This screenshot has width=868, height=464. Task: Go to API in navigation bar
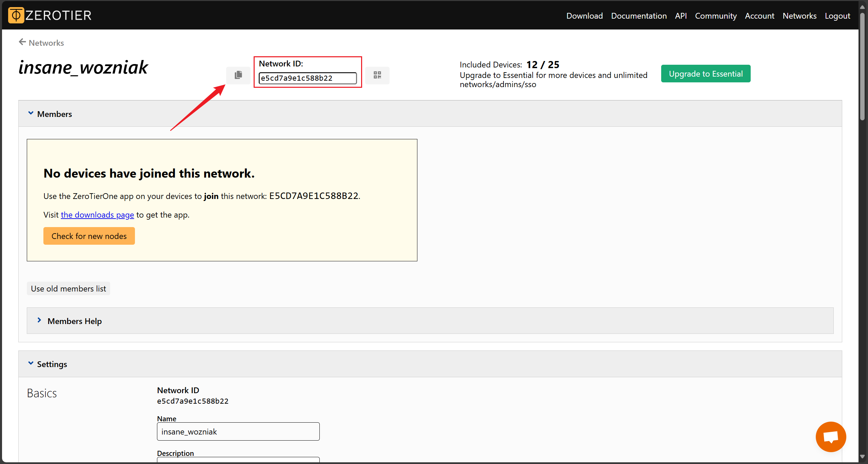point(680,16)
